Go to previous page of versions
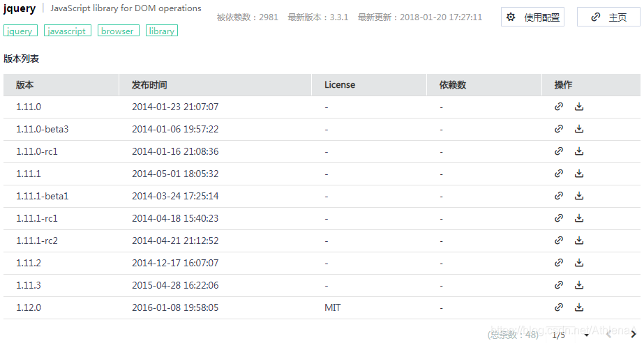This screenshot has height=343, width=644. click(608, 335)
